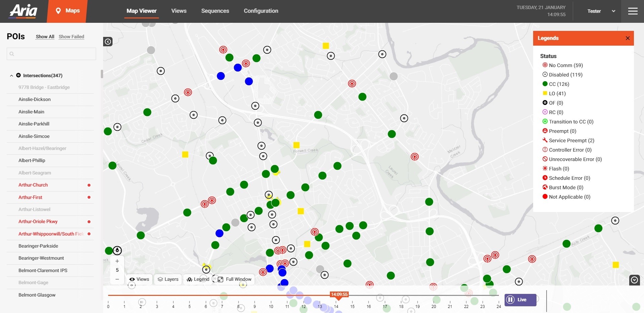Close the Legends panel
644x313 pixels.
click(628, 38)
